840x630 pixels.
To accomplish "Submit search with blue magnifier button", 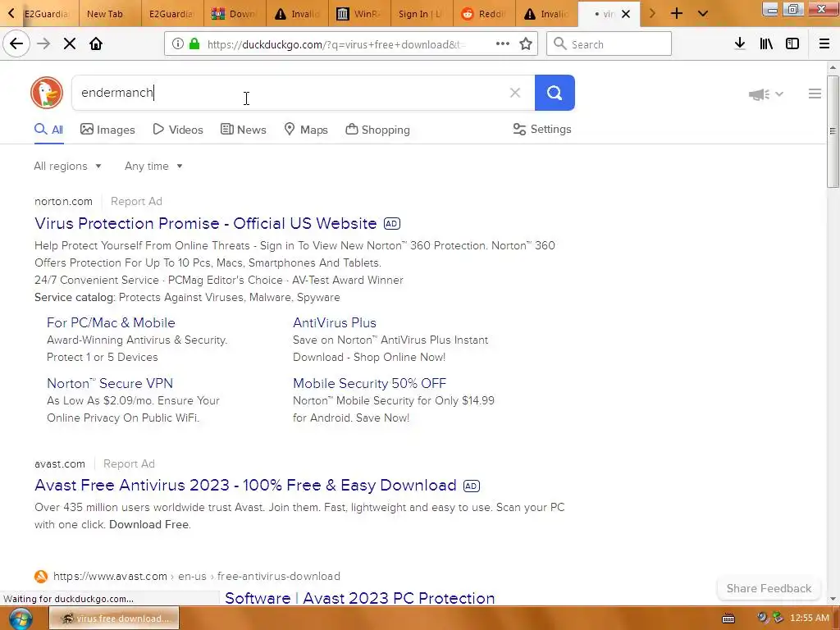I will coord(555,93).
